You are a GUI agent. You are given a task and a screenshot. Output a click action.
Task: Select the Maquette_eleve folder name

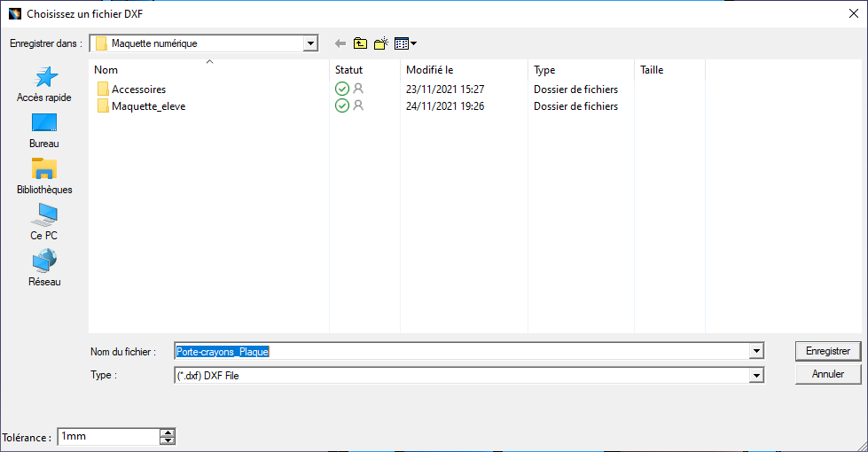coord(148,106)
